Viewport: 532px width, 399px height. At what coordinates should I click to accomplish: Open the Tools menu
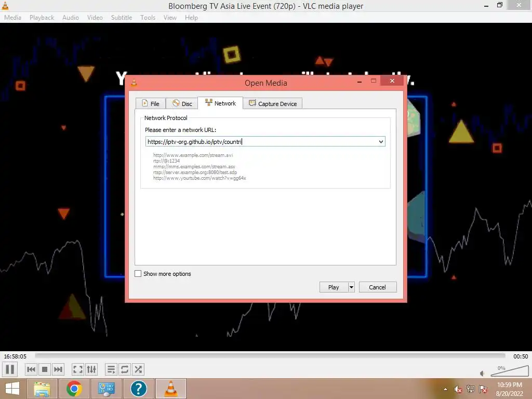148,18
